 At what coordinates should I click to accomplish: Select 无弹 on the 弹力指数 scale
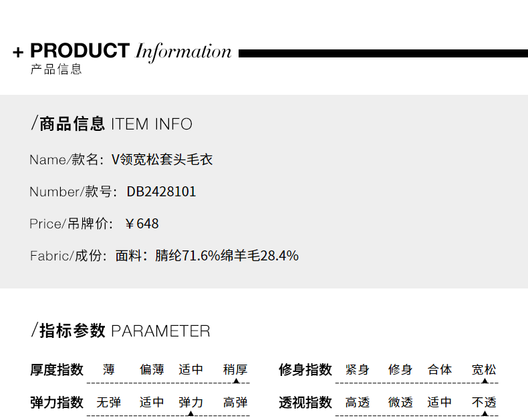tap(109, 403)
